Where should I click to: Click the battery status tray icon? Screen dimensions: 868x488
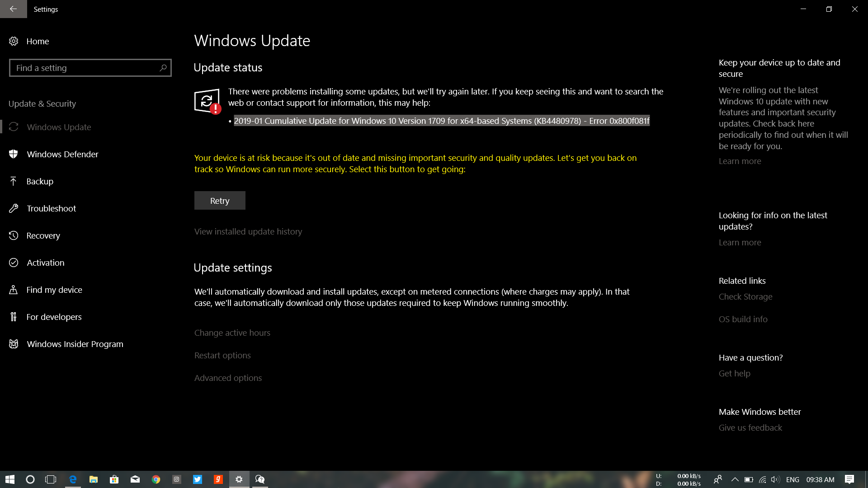point(749,479)
